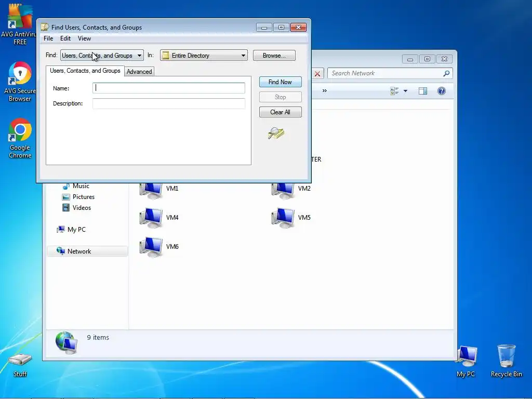Open the File menu in the Find dialog

click(x=48, y=38)
